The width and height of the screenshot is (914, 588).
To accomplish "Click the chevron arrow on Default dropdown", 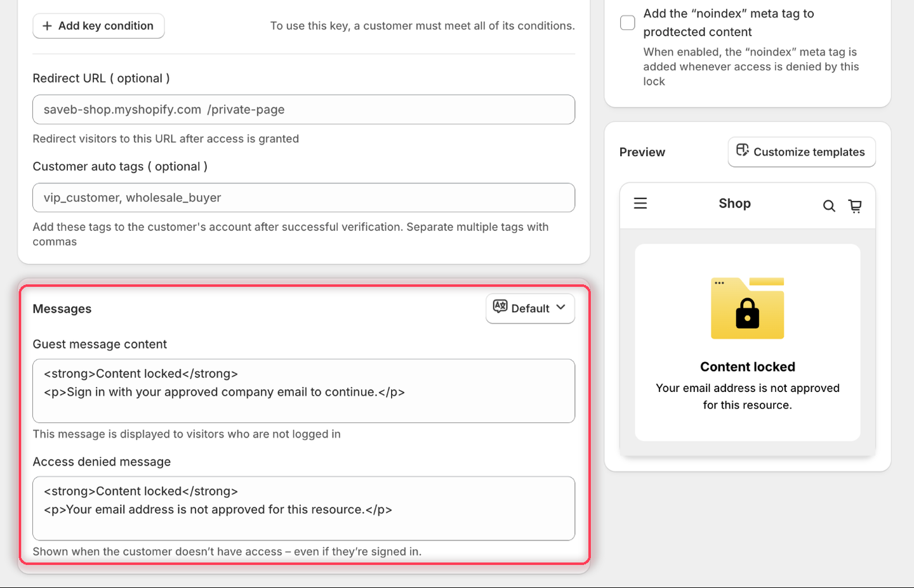I will (x=561, y=307).
